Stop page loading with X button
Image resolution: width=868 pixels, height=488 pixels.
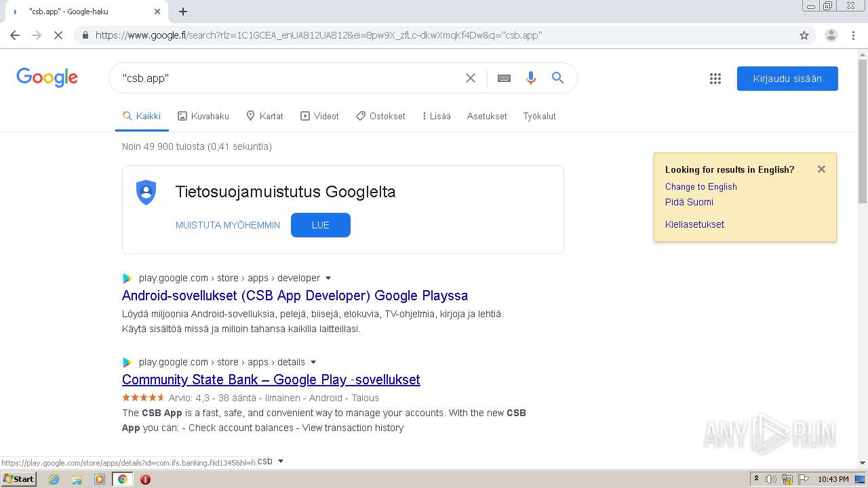pyautogui.click(x=58, y=35)
